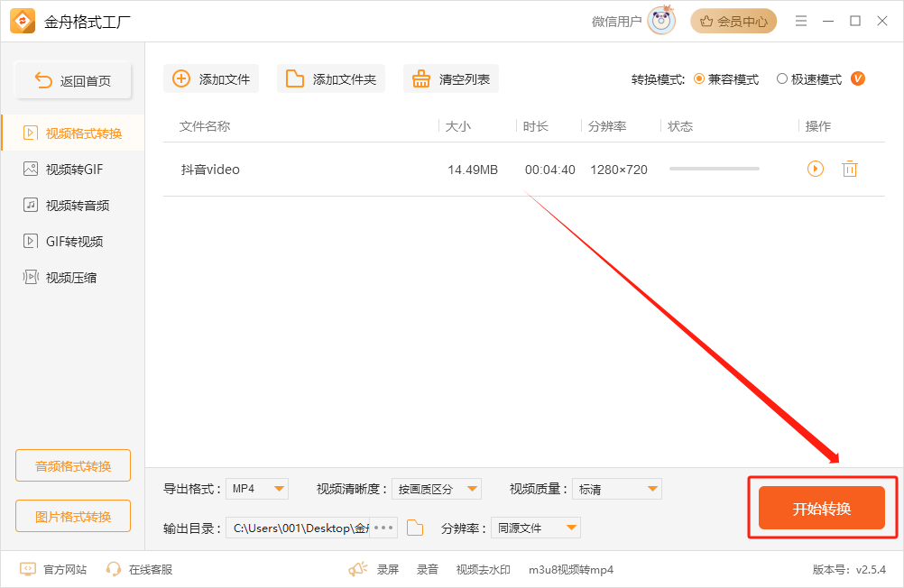Screen dimensions: 904x588
Task: Open the 添加文件 add file tool
Action: point(210,78)
